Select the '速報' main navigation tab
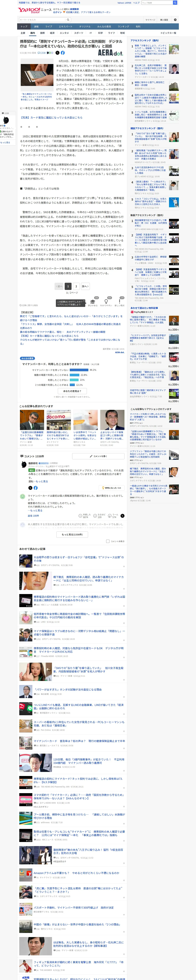 (x=36, y=27)
